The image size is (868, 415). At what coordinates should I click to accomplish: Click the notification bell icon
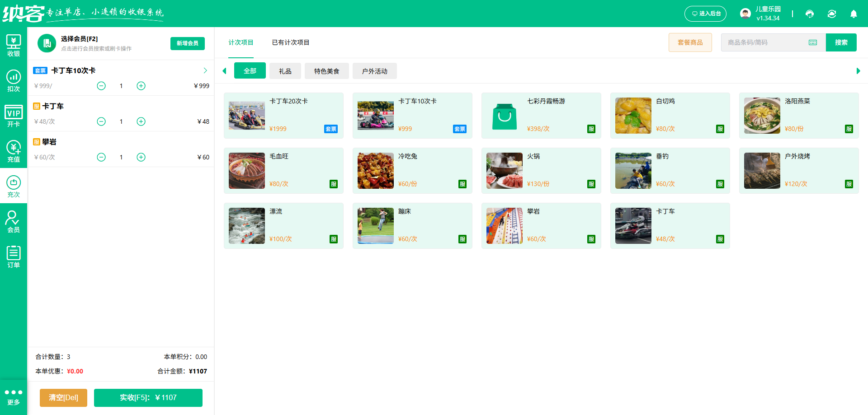[853, 14]
